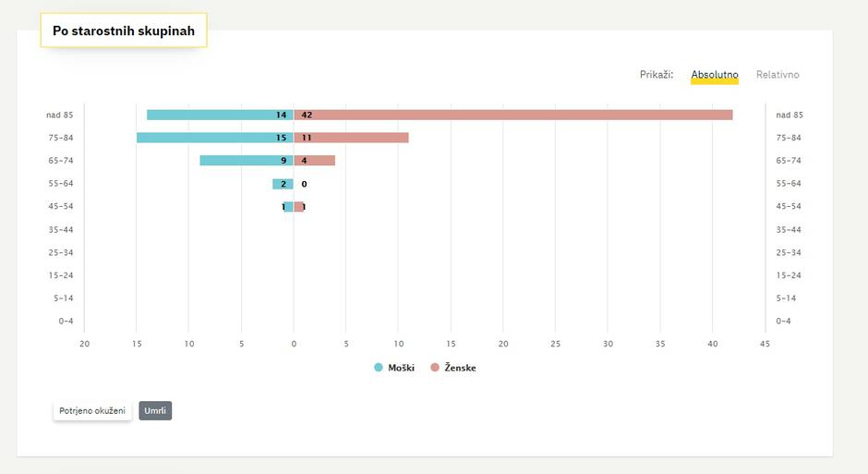Image resolution: width=868 pixels, height=474 pixels.
Task: Click the right 0–4 axis label
Action: click(784, 322)
